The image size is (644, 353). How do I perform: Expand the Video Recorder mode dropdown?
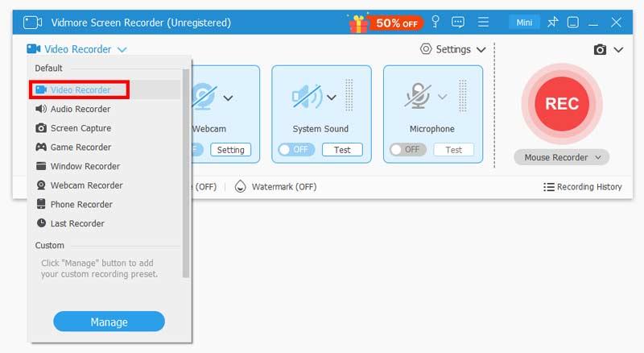(x=76, y=49)
